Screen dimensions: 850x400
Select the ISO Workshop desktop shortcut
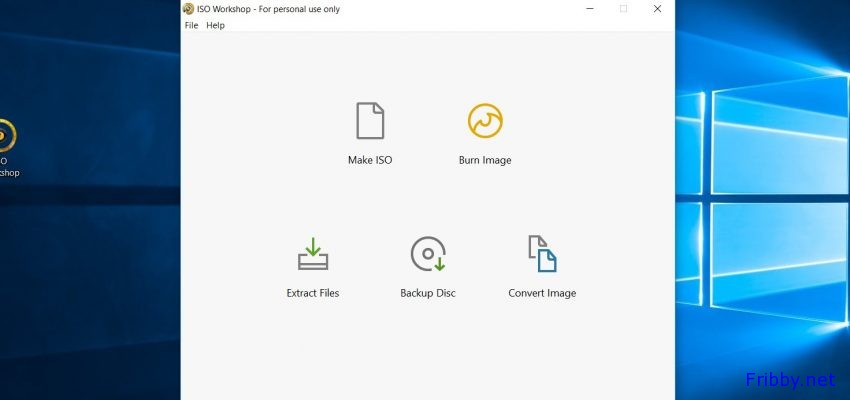click(7, 149)
